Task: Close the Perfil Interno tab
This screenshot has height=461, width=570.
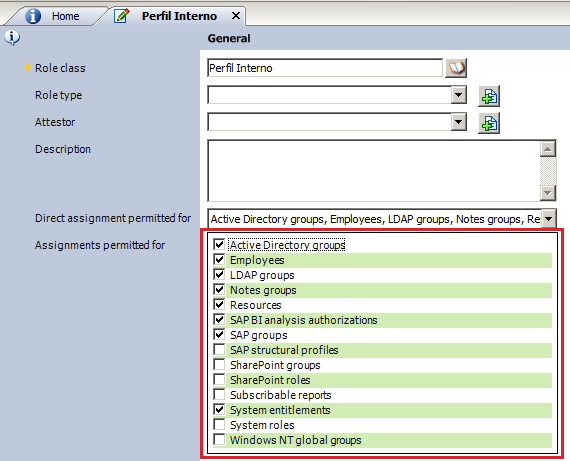Action: tap(236, 16)
